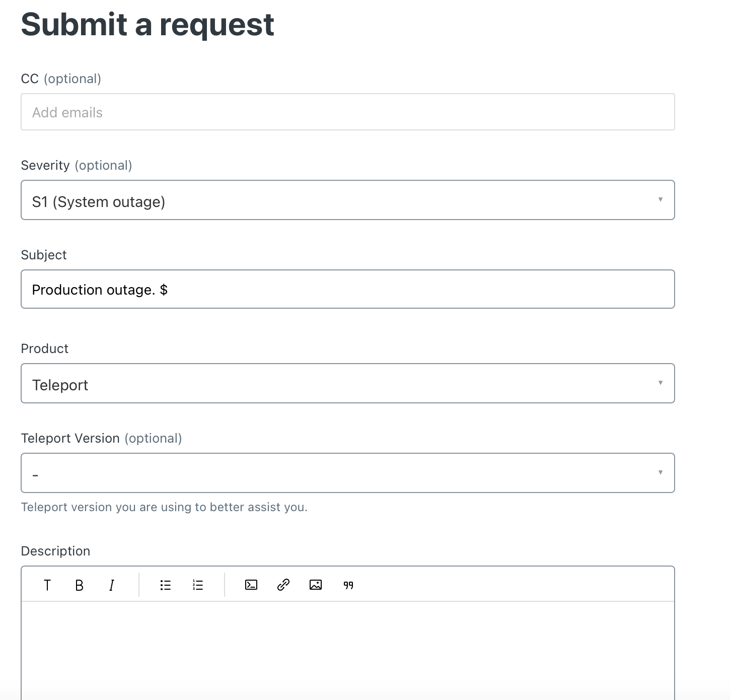
Task: Focus the CC Add emails field
Action: (348, 112)
